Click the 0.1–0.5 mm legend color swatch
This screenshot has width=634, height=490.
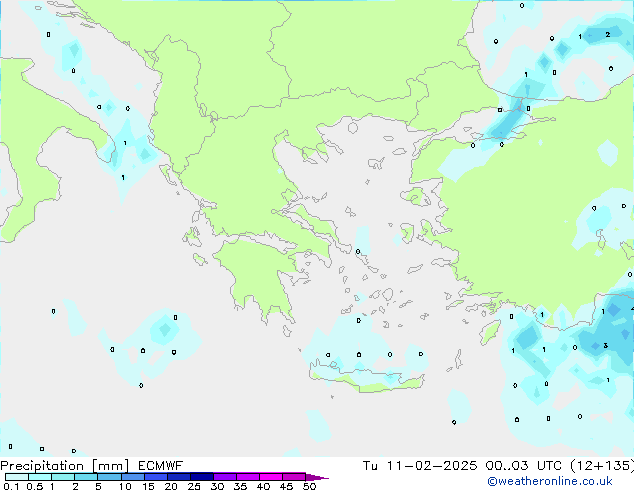point(17,477)
